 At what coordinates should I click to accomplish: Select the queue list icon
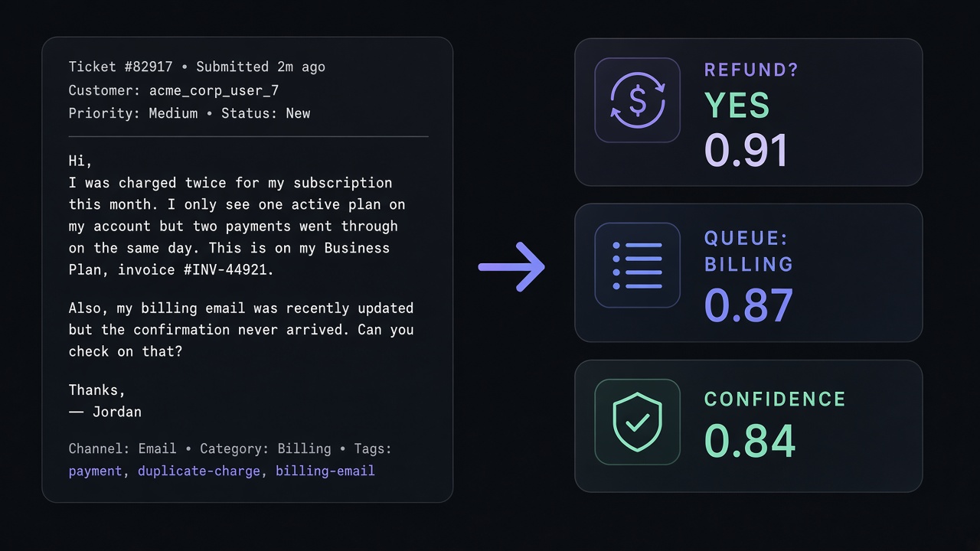pos(637,265)
